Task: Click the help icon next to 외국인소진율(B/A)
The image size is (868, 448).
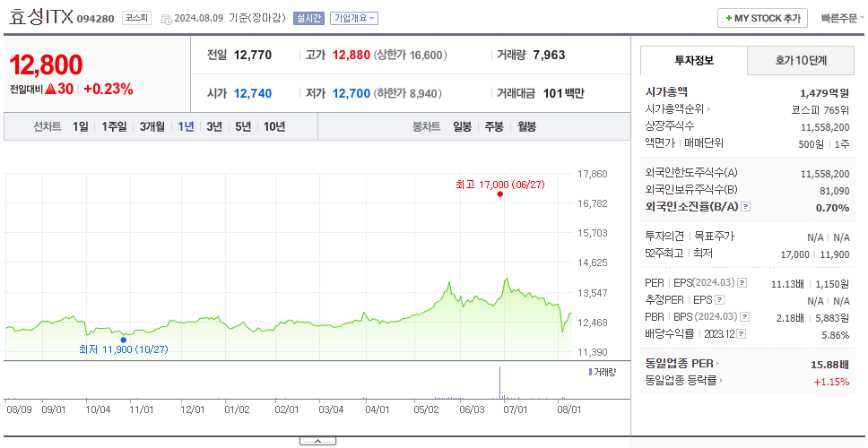Action: (x=746, y=207)
